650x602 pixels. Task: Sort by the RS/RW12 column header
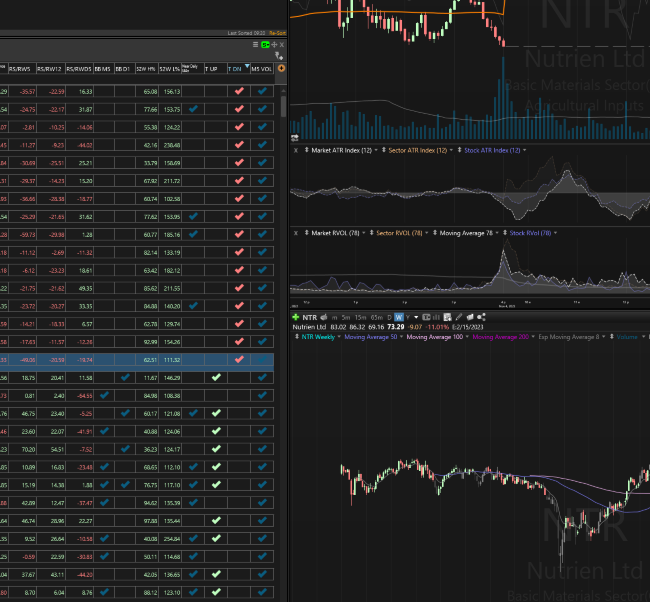pos(50,69)
